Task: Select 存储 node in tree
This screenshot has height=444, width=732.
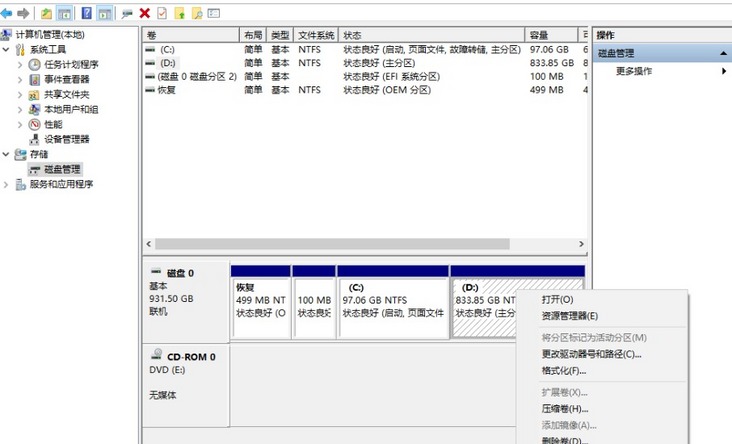Action: (x=39, y=154)
